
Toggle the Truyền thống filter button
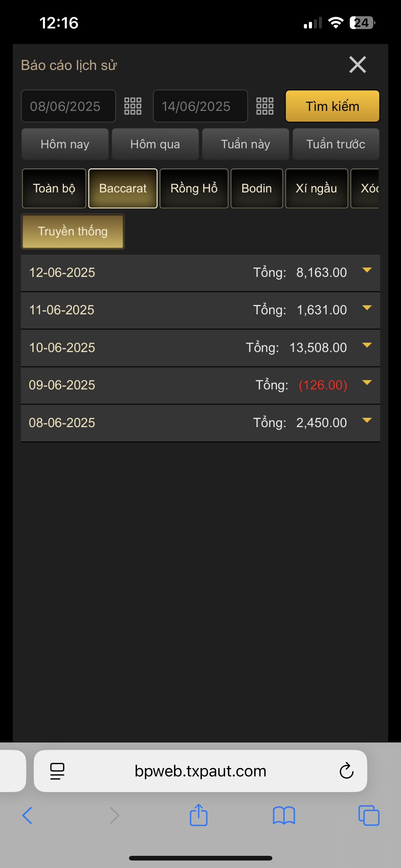[x=73, y=232]
